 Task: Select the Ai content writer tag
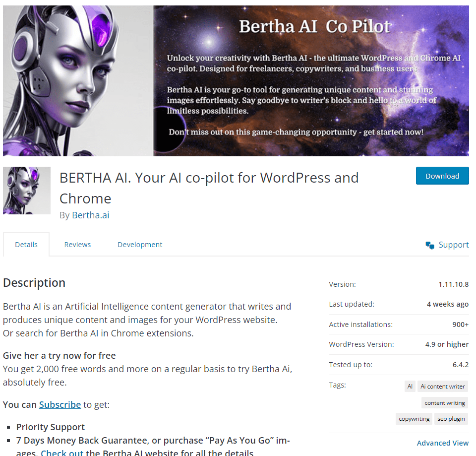443,387
